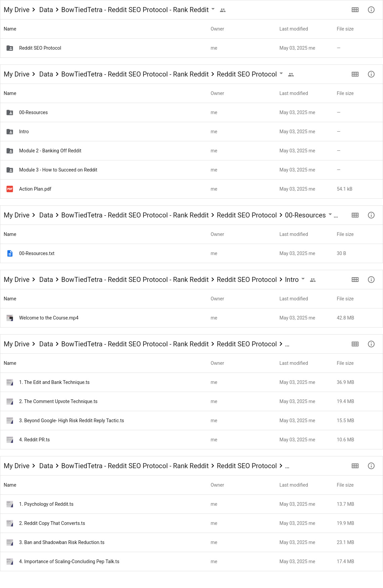The height and width of the screenshot is (588, 383).
Task: View details info icon in the Intro folder header
Action: 371,280
